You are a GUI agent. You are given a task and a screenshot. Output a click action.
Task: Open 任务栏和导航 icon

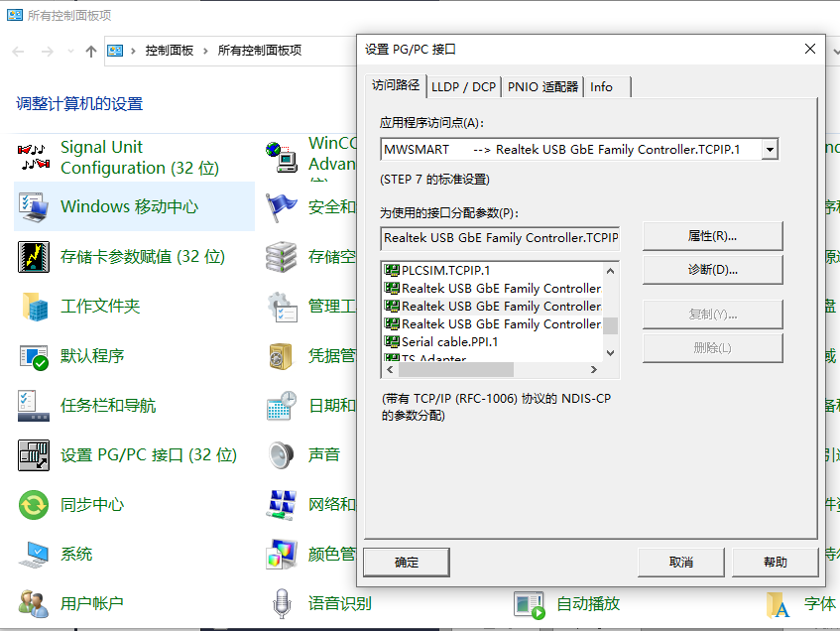[33, 406]
